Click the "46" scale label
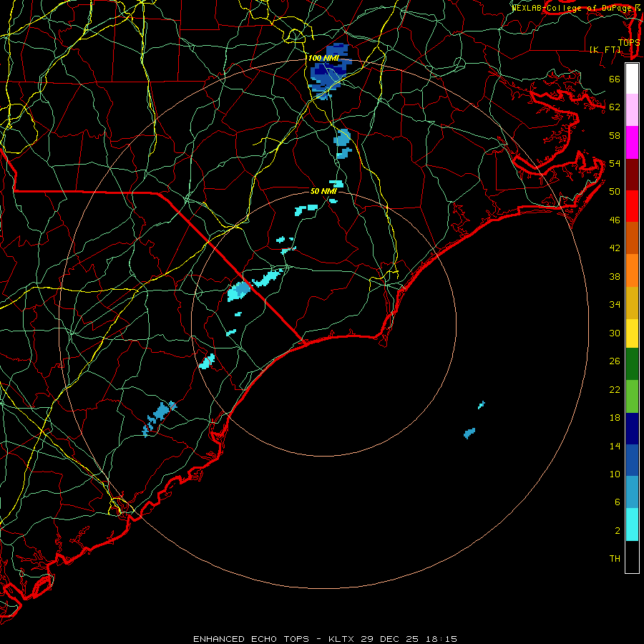644x644 pixels. [615, 220]
